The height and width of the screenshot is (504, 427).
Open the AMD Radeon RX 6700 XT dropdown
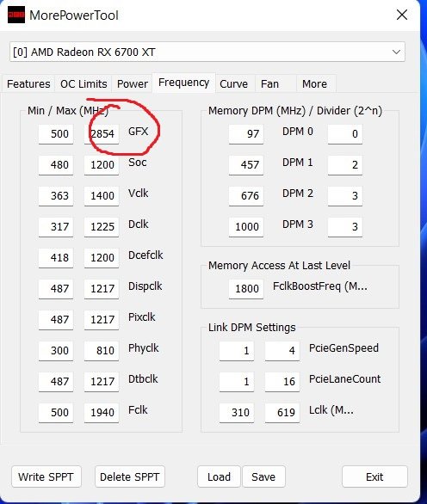[x=207, y=52]
